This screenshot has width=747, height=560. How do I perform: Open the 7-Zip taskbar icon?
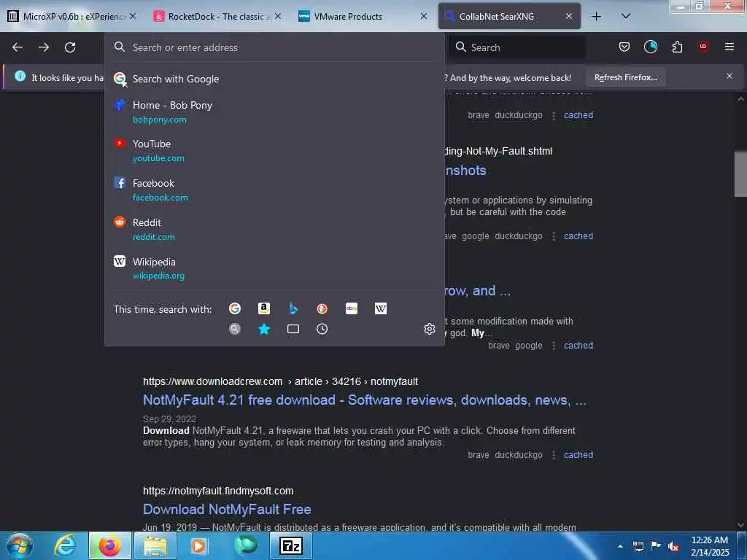290,545
